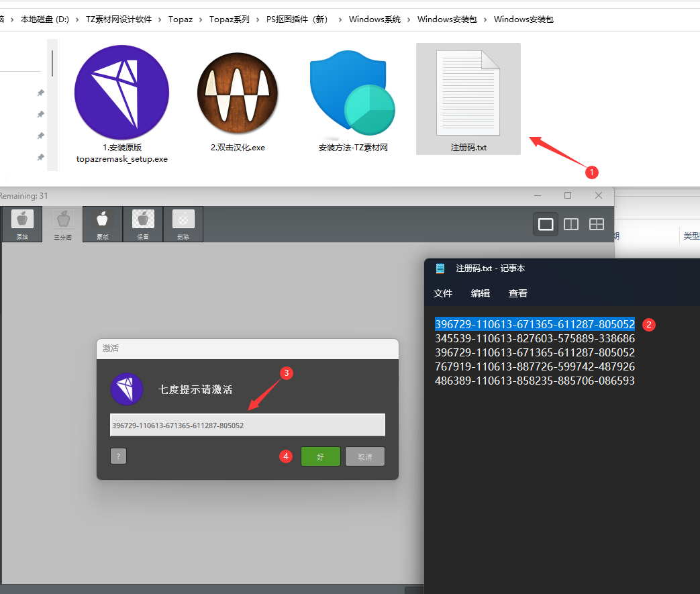Maximize the Topaz ReMask window
This screenshot has height=594, width=700.
[568, 195]
